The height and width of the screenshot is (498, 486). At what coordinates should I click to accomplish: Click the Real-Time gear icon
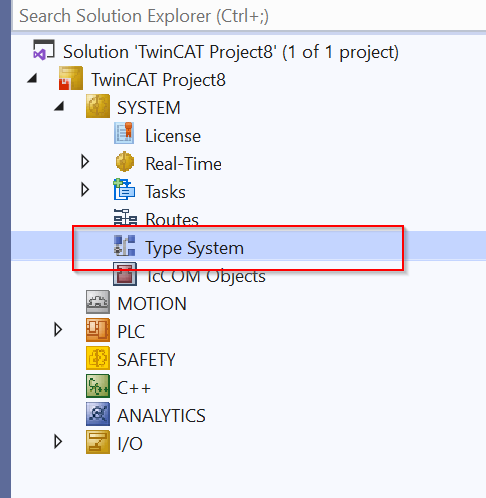(124, 162)
